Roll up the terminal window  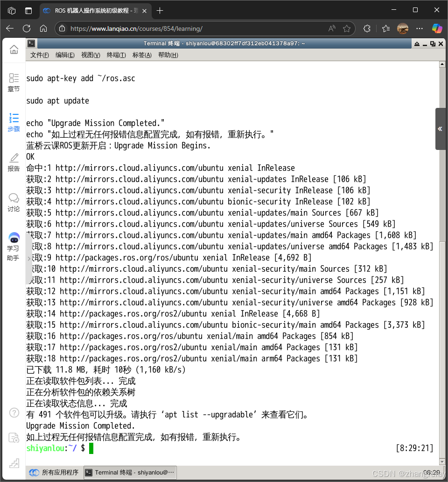click(x=417, y=43)
